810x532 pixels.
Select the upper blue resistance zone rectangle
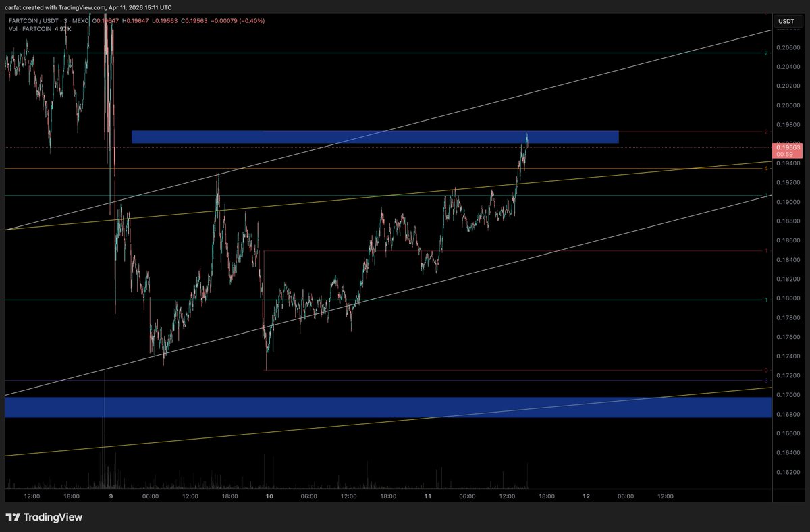pos(375,137)
